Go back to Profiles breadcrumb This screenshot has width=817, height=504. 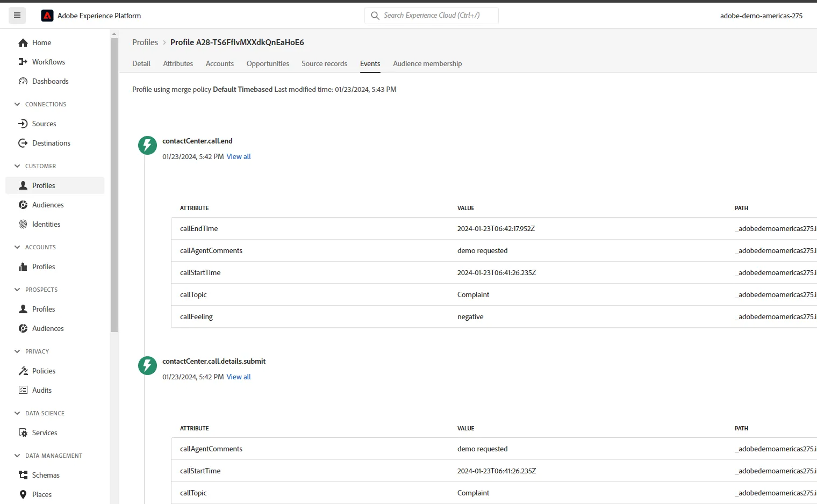point(145,42)
